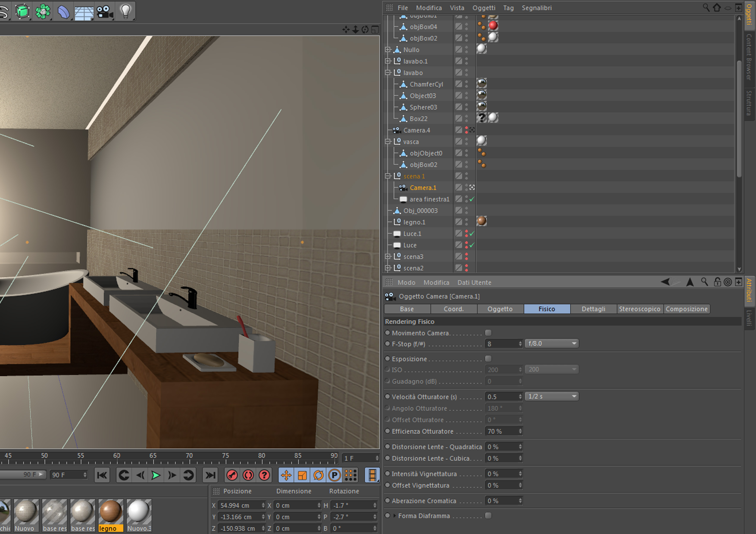This screenshot has height=534, width=756.
Task: Open the Dati Utente menu
Action: click(x=474, y=282)
